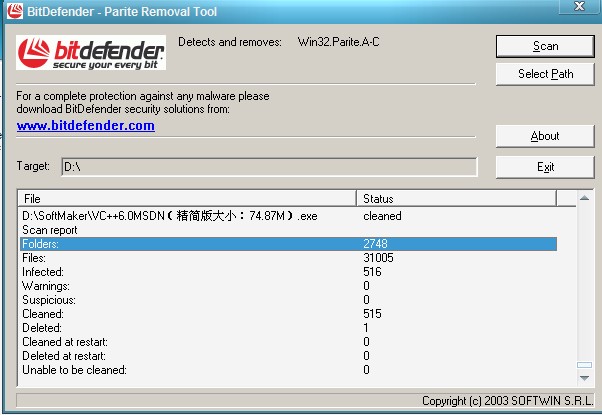Click the Cleaned count 515

tap(372, 314)
